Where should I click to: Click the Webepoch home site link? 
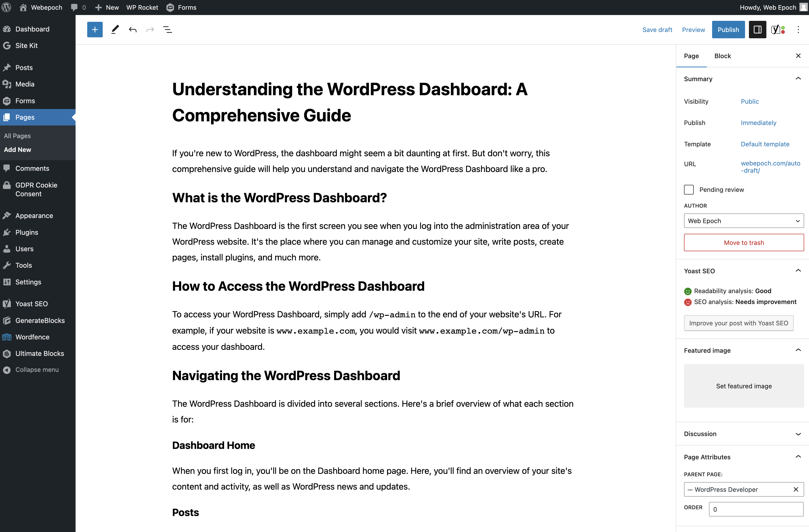point(41,7)
